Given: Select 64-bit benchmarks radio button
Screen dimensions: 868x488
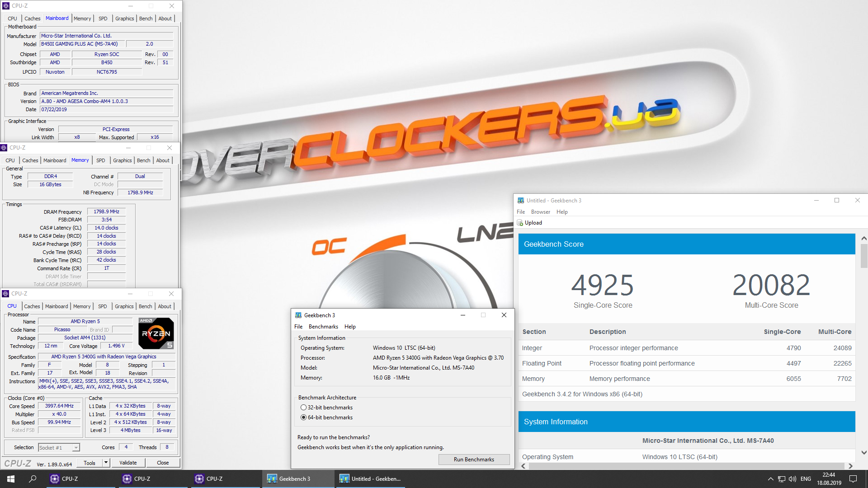Looking at the screenshot, I should (303, 418).
